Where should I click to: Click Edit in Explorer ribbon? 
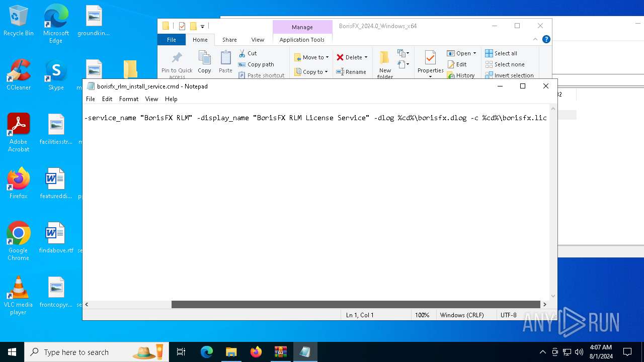[457, 64]
